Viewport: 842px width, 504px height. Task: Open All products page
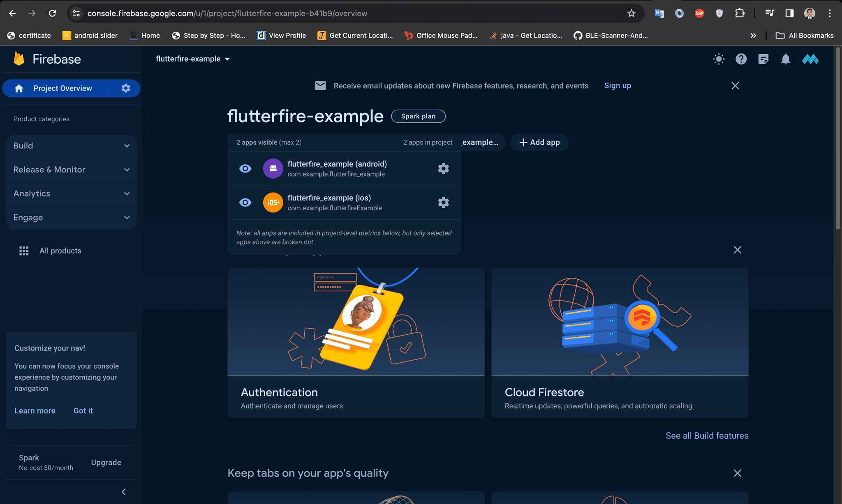[x=60, y=251]
